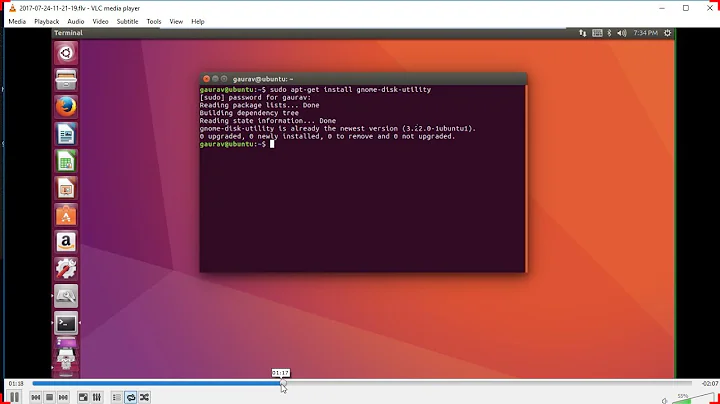720x404 pixels.
Task: Close the gaurav@ubuntu terminal window
Action: coord(206,79)
